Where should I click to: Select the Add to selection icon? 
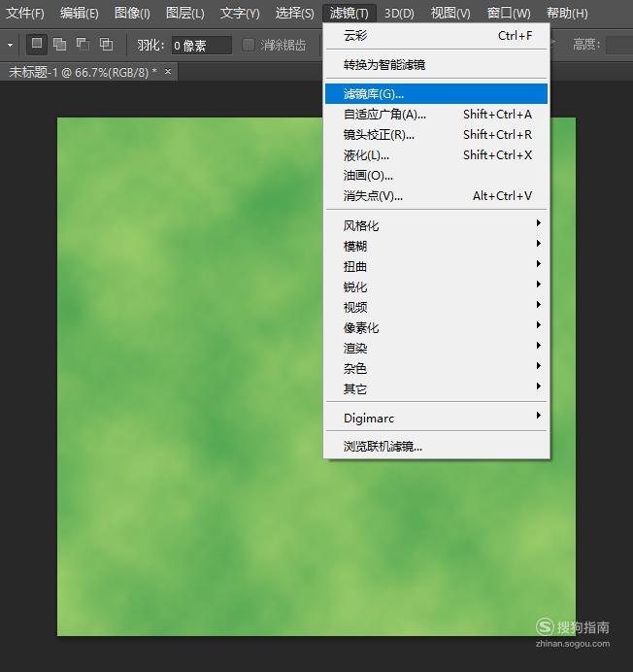point(59,44)
